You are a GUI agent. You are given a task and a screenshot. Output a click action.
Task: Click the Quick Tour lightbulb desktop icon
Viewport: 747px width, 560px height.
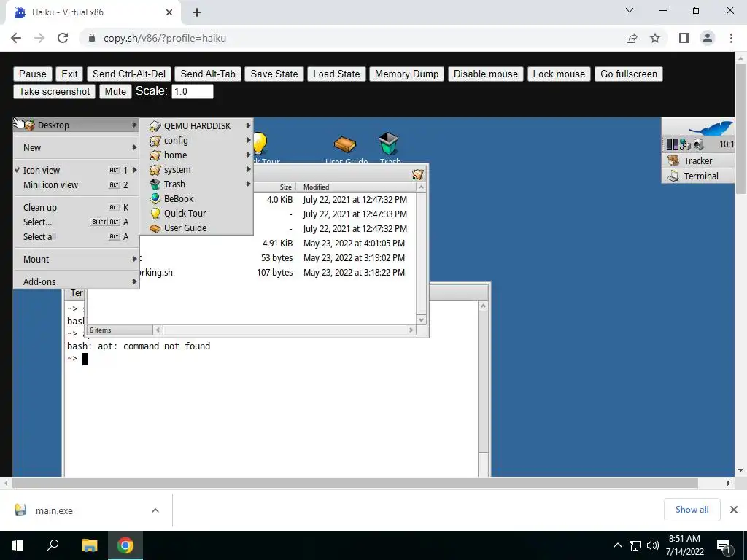coord(260,144)
